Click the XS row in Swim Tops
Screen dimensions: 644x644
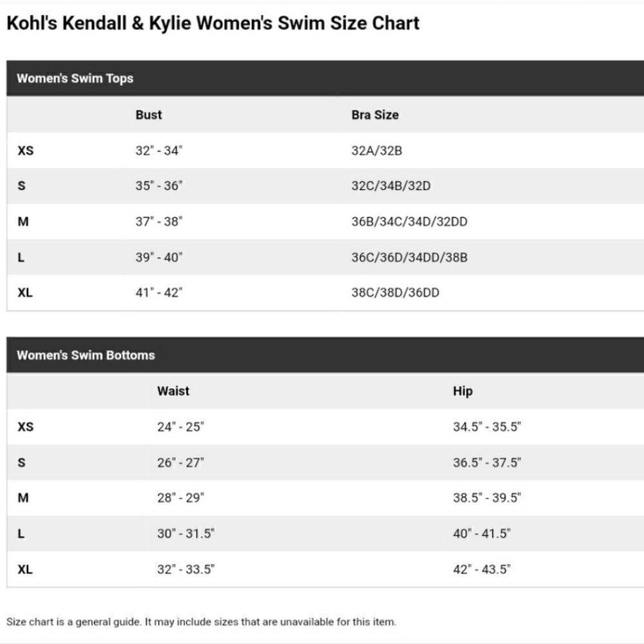pyautogui.click(x=325, y=150)
